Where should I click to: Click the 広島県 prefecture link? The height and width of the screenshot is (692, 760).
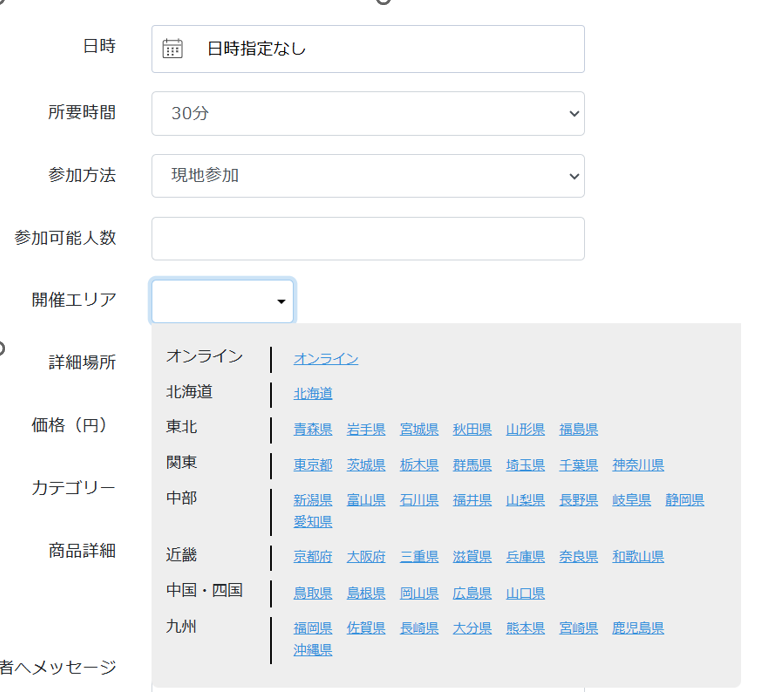point(472,593)
